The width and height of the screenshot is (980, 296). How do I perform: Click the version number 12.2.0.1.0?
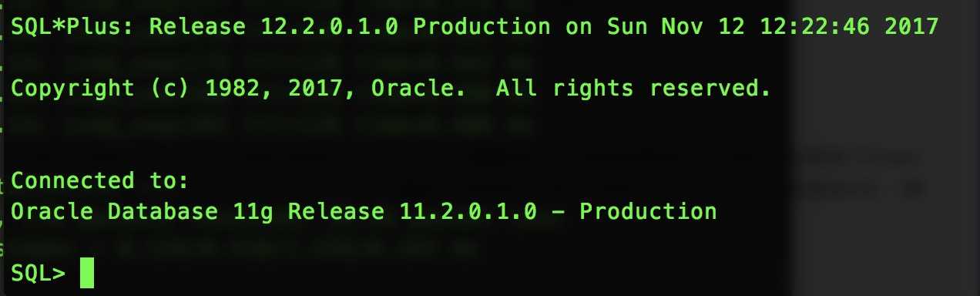pos(330,27)
